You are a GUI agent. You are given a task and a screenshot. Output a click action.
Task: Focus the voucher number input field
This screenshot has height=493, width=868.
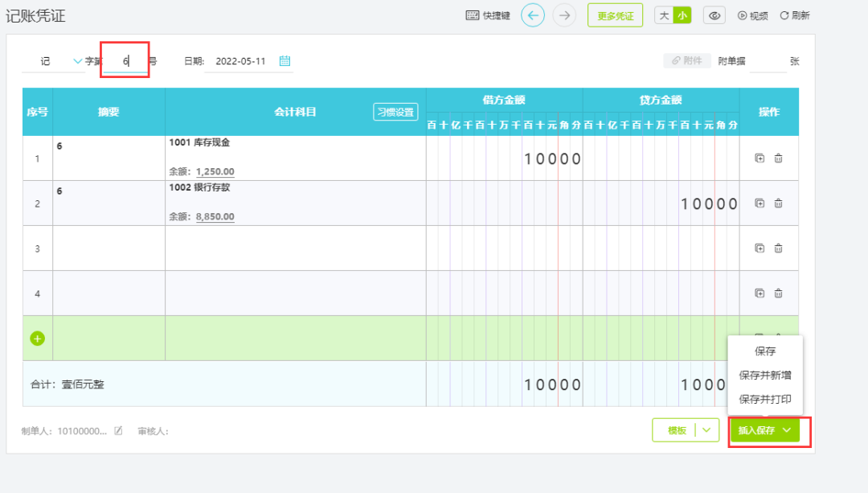click(x=125, y=61)
